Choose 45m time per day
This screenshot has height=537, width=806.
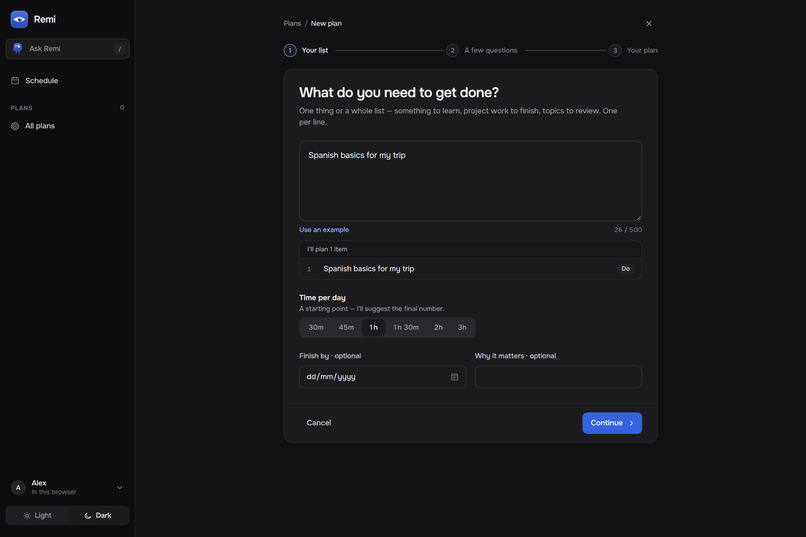point(346,327)
